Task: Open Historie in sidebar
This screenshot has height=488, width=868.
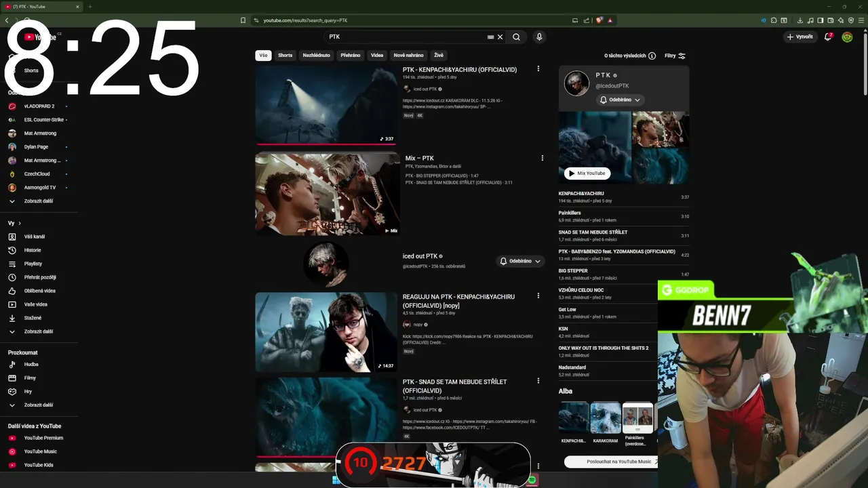Action: 33,250
